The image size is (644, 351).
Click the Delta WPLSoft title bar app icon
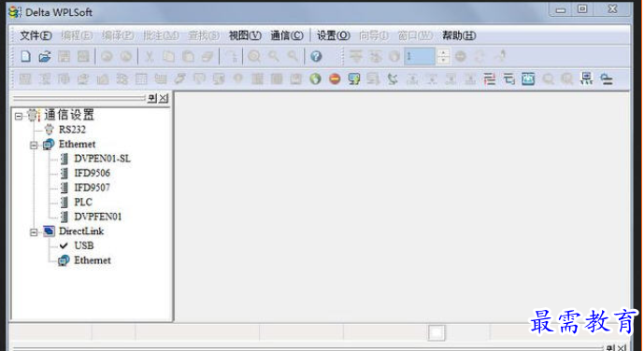(15, 12)
